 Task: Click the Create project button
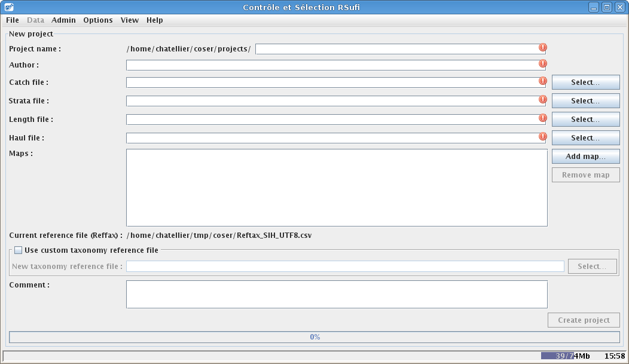(584, 320)
